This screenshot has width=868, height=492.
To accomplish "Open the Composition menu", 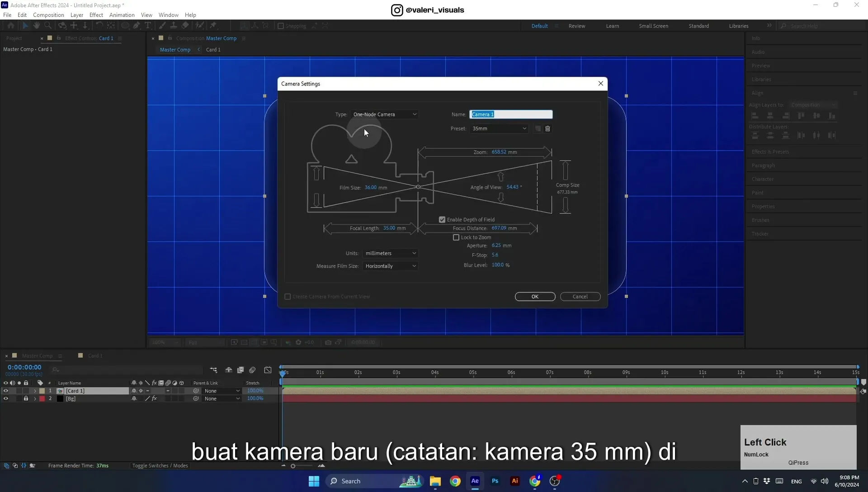I will [x=48, y=15].
